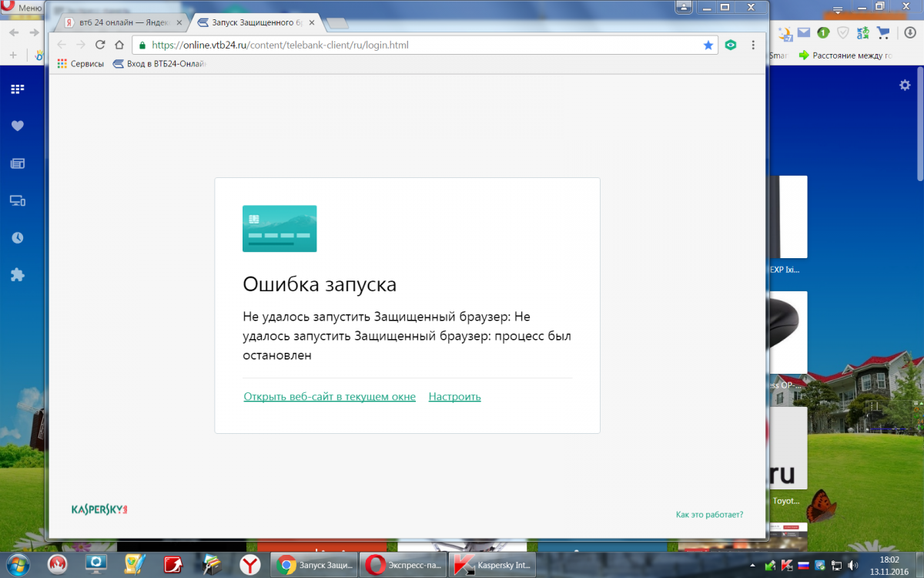This screenshot has height=578, width=924.
Task: Open the Windows Start menu
Action: (x=17, y=564)
